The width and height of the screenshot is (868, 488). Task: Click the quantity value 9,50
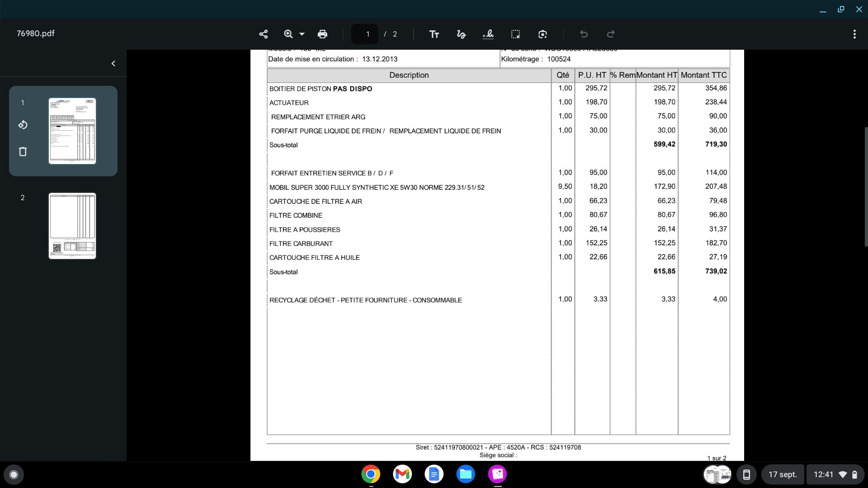(x=565, y=186)
